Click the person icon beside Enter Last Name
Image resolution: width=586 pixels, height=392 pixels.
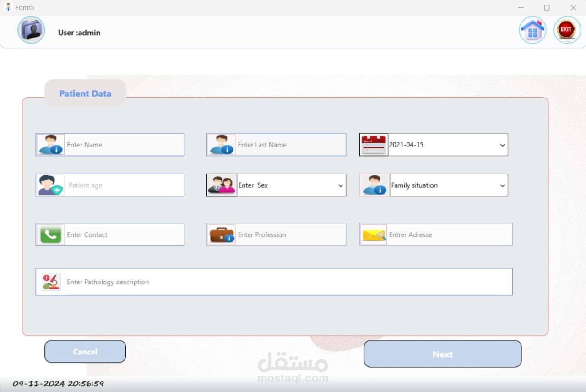point(221,145)
